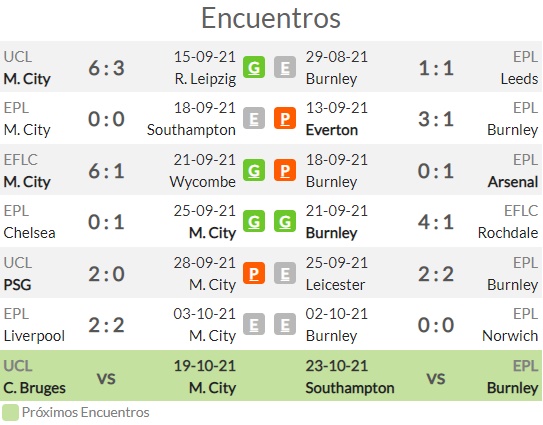
Task: Click orange P badge for Burnley vs Arsenal
Action: tap(285, 170)
